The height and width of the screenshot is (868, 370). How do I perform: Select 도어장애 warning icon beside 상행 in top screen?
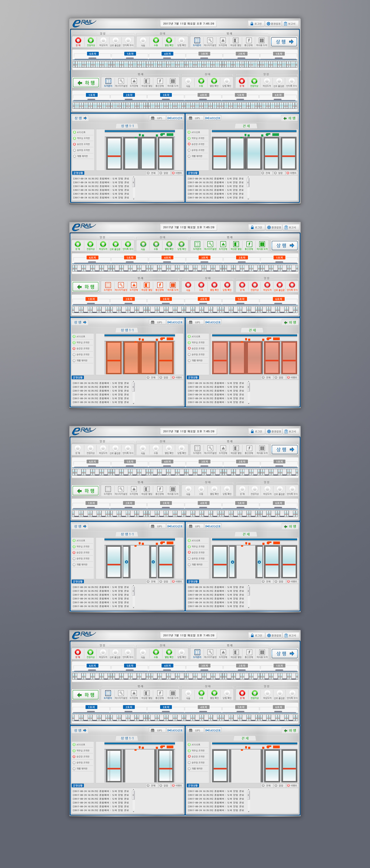tap(223, 40)
